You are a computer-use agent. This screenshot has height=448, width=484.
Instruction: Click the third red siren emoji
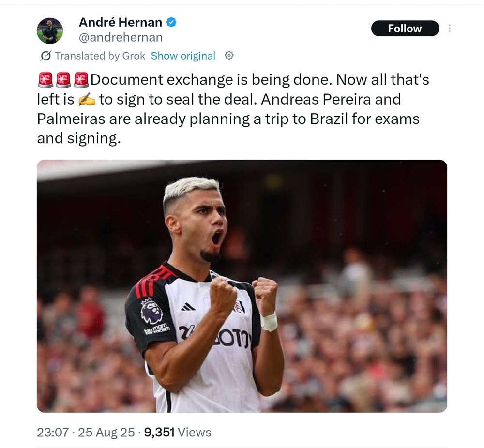point(81,80)
